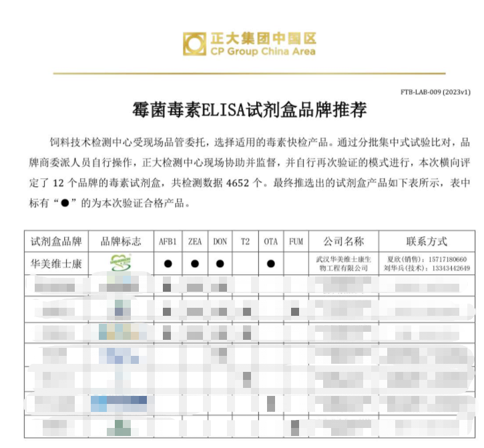The height and width of the screenshot is (448, 484).
Task: Click technical contact 刘华兵(技术): 13343442649
Action: coord(427,268)
